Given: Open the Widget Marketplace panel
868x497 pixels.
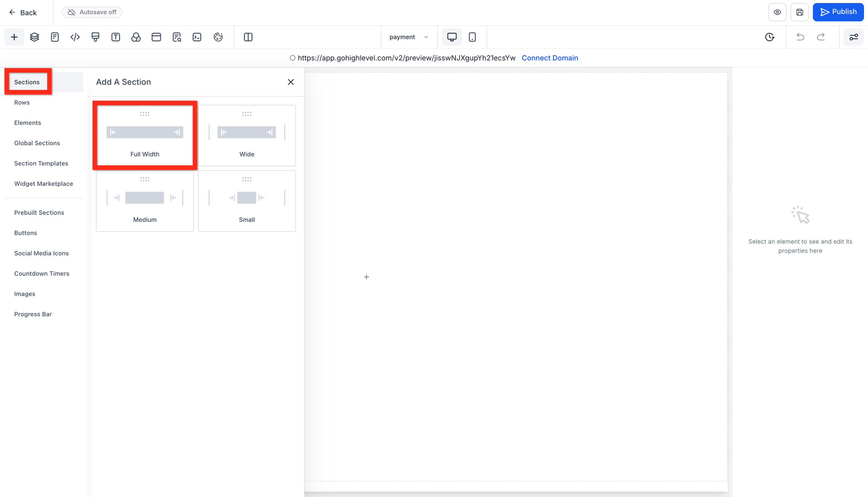Looking at the screenshot, I should coord(44,184).
